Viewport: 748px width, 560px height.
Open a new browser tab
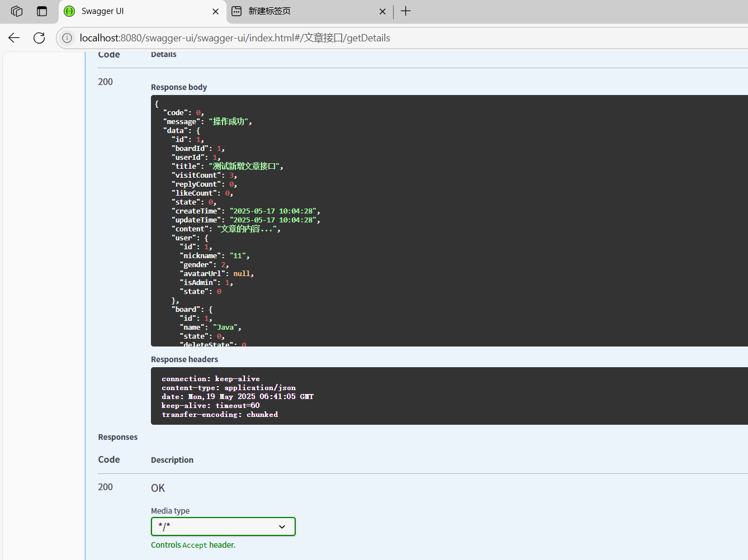click(x=406, y=11)
